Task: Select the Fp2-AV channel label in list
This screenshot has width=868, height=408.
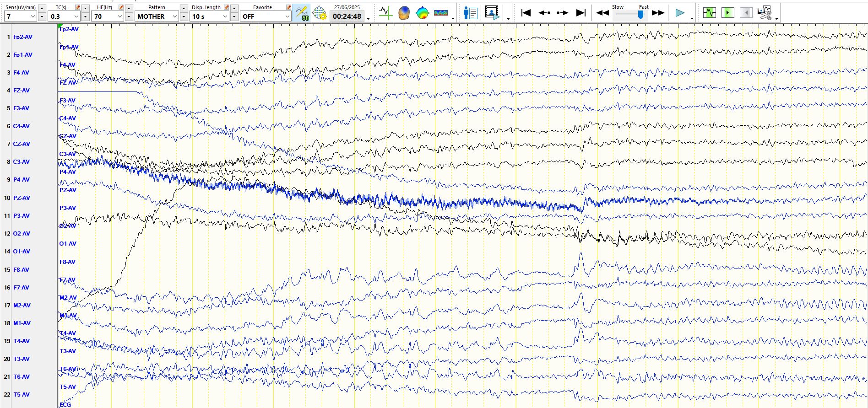Action: (22, 37)
